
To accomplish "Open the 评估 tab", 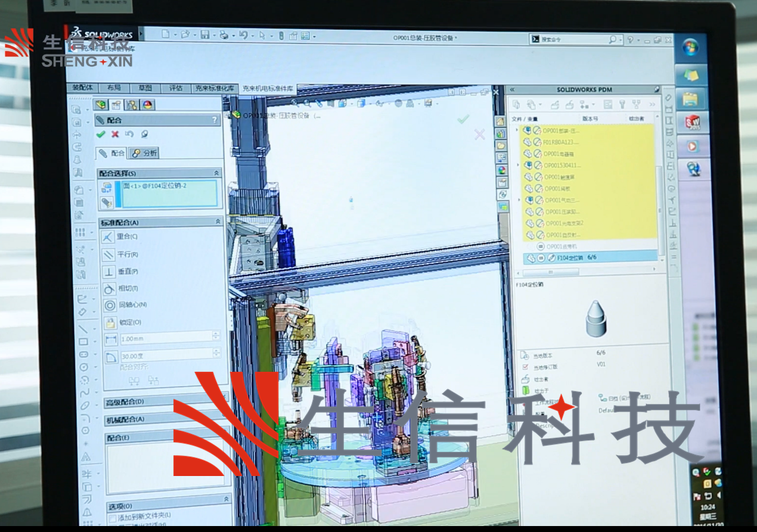I will click(x=175, y=88).
